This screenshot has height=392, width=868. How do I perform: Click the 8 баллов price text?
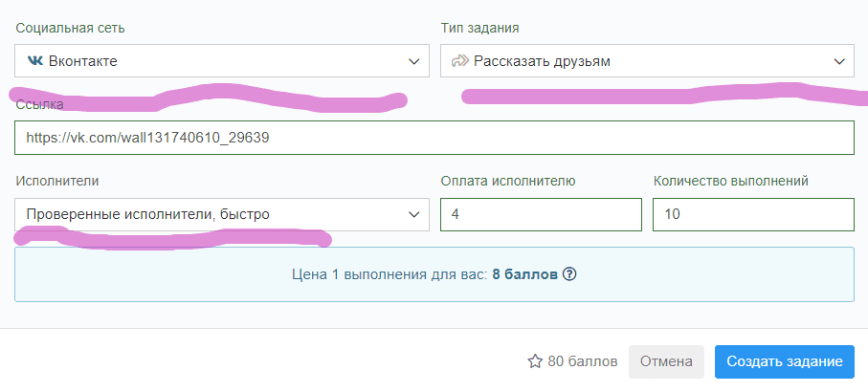point(523,274)
